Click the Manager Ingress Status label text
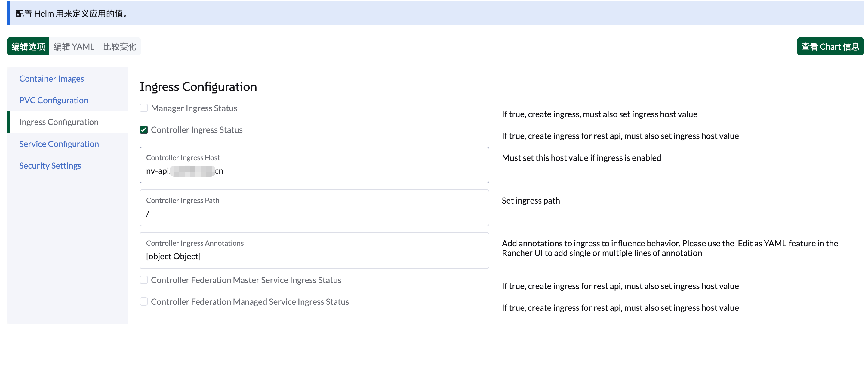Screen dimensions: 868x368 click(194, 108)
